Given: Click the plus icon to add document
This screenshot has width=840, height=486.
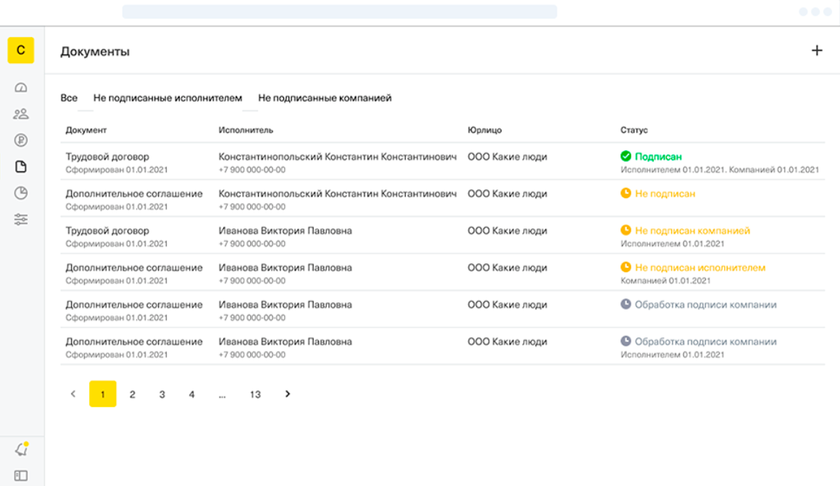Looking at the screenshot, I should point(816,51).
